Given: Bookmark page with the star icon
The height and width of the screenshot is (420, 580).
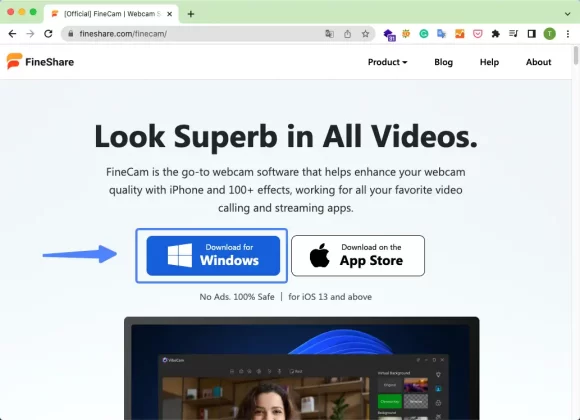Looking at the screenshot, I should pos(365,34).
